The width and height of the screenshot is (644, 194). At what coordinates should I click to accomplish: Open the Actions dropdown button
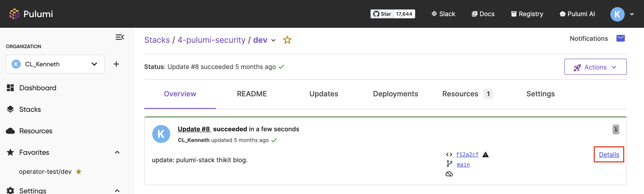click(x=595, y=67)
